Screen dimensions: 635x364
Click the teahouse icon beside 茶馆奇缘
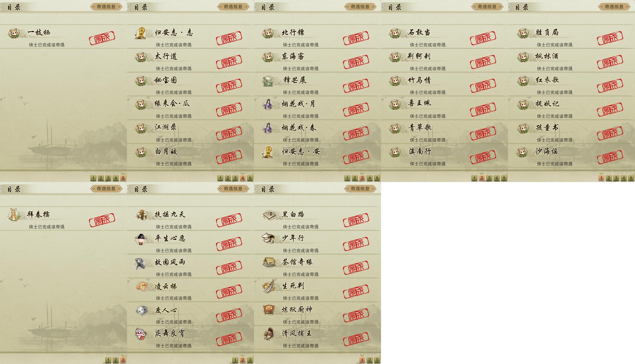tap(269, 262)
